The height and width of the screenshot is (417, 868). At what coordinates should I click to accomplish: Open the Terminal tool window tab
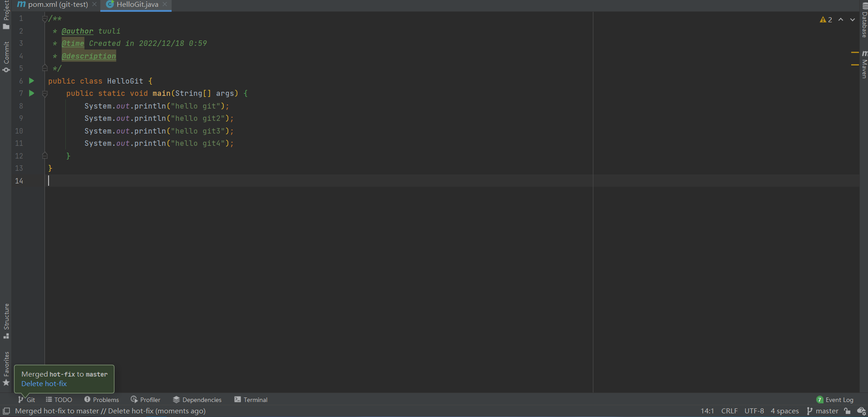click(x=251, y=400)
